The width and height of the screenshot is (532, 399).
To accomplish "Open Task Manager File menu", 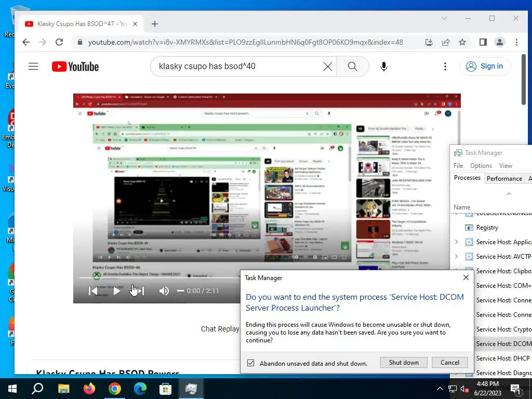I will point(458,166).
